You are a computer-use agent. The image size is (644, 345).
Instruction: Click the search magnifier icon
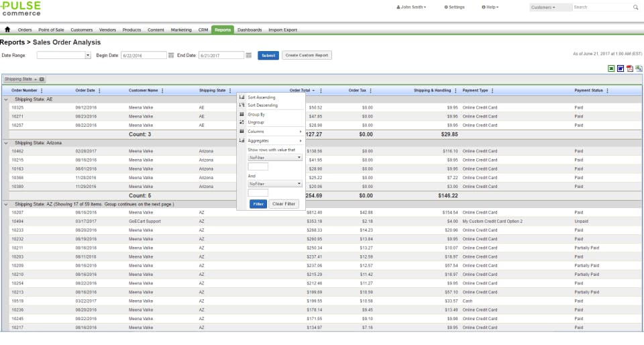click(x=635, y=7)
